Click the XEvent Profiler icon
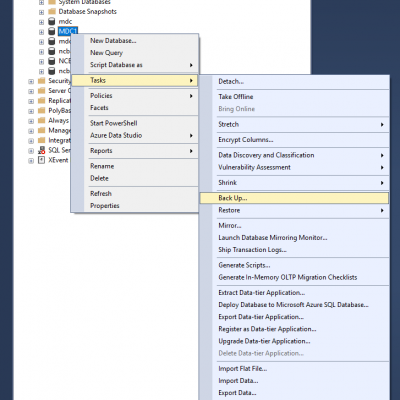Screen dimensions: 400x400 coord(42,160)
